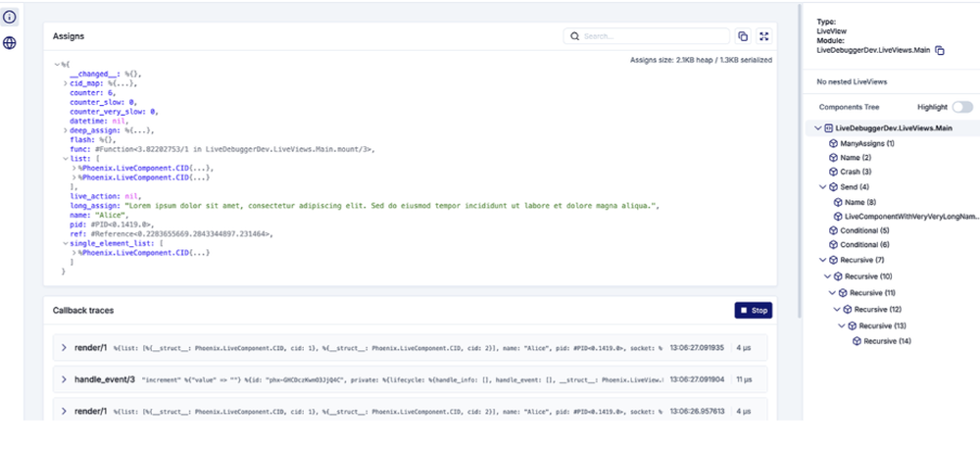Copy assigns using the copy icon

pos(743,36)
